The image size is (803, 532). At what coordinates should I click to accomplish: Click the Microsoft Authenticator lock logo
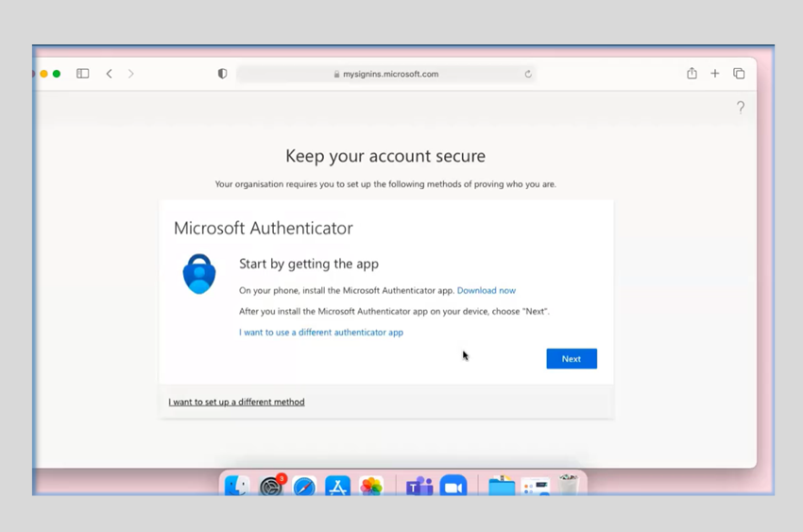[199, 274]
